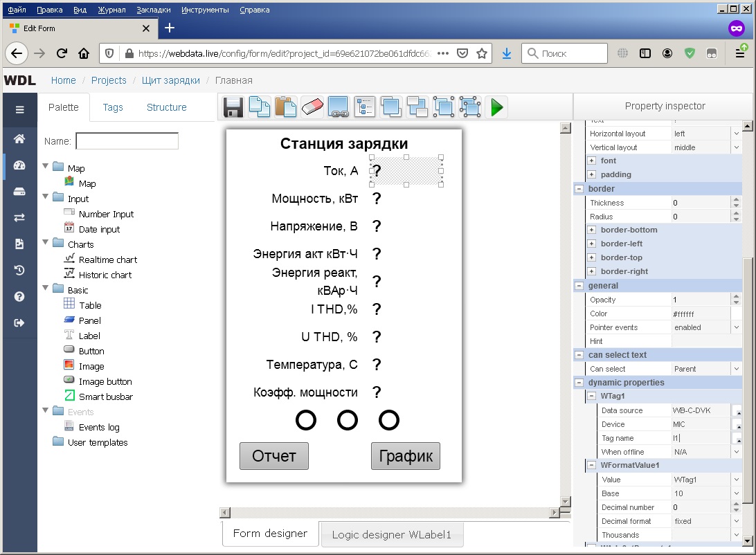Collapse the Charts folder in the palette

[46, 244]
